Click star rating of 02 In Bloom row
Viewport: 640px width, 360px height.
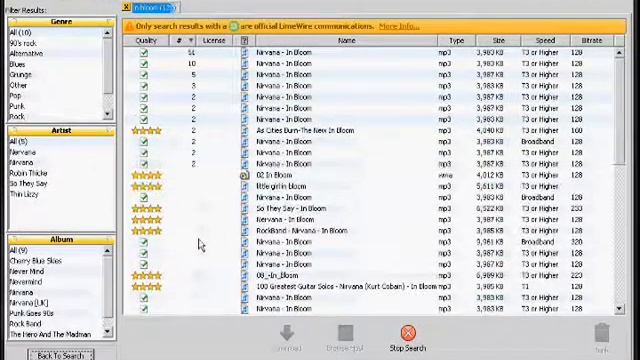[x=147, y=175]
